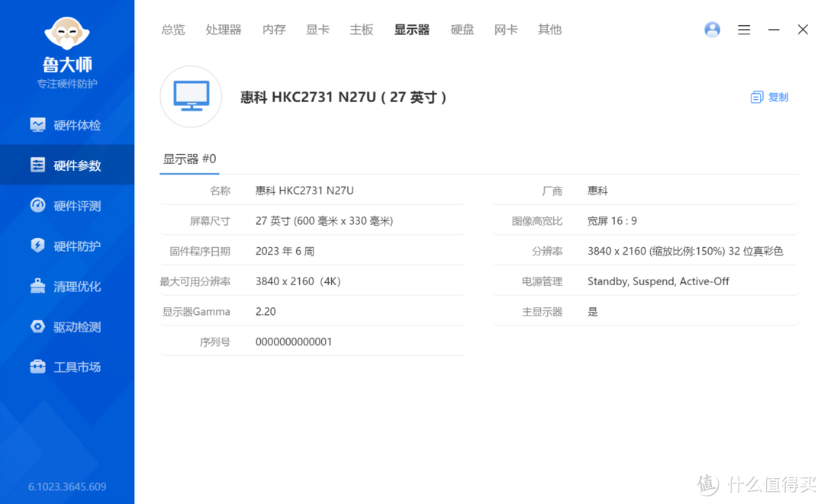Viewport: 824px width, 504px height.
Task: Click Standby, Suspend, Active-Off value
Action: (658, 281)
